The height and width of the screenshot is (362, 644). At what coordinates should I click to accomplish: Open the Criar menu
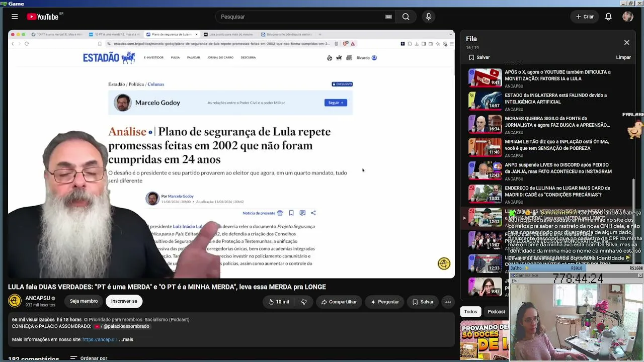[585, 17]
